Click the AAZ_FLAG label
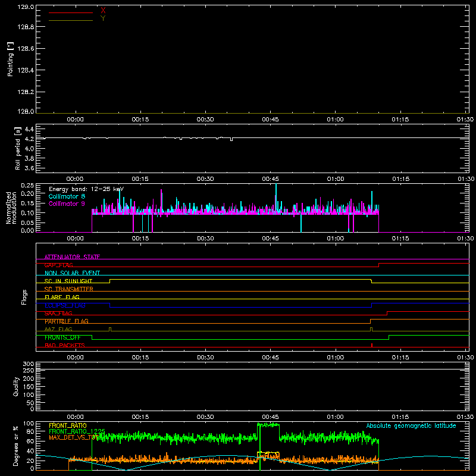This screenshot has height=476, width=476. coord(58,330)
